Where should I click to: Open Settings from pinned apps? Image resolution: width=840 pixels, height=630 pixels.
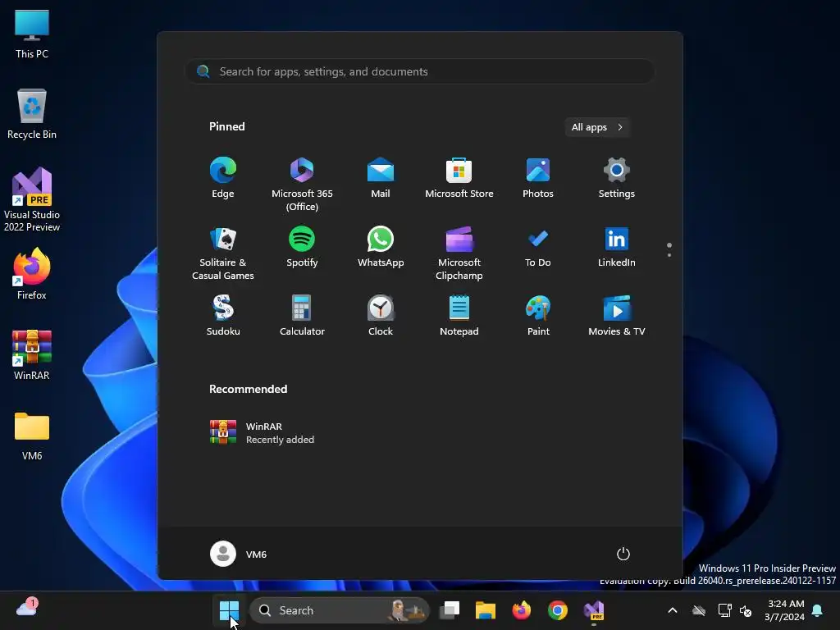tap(617, 178)
